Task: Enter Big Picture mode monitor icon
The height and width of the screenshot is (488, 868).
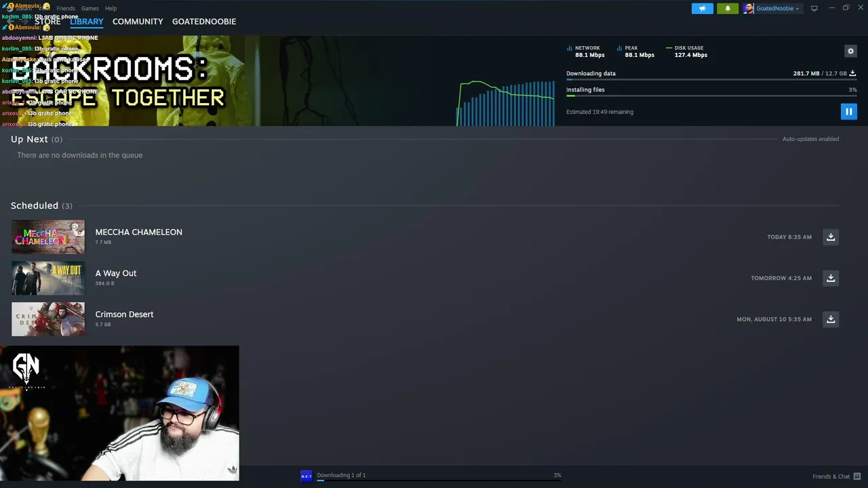Action: [814, 8]
